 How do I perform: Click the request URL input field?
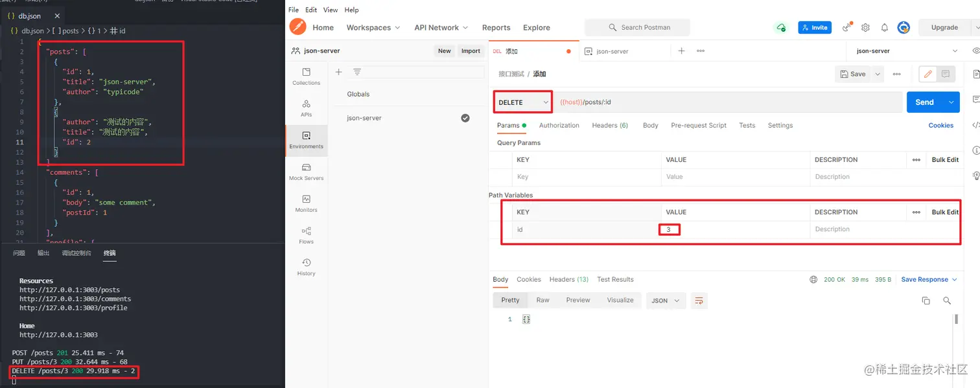tap(728, 102)
